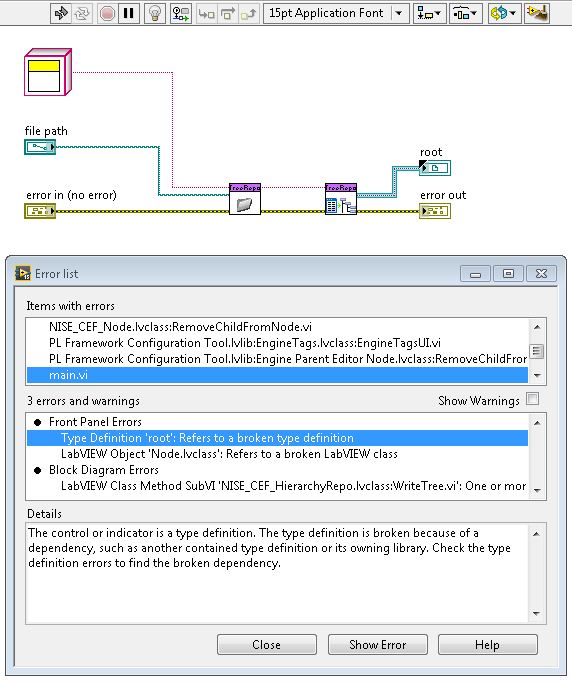Click the 'error out' label
This screenshot has height=684, width=572.
pyautogui.click(x=443, y=195)
